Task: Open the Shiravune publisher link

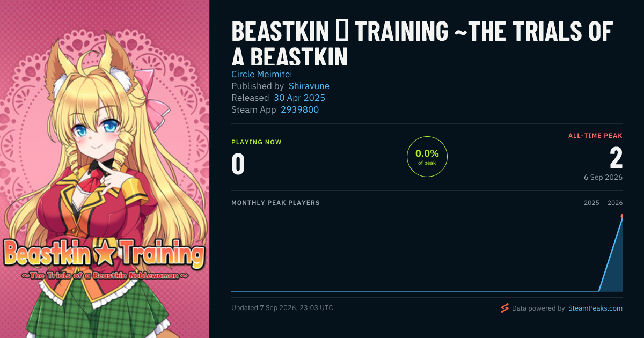Action: (x=309, y=86)
